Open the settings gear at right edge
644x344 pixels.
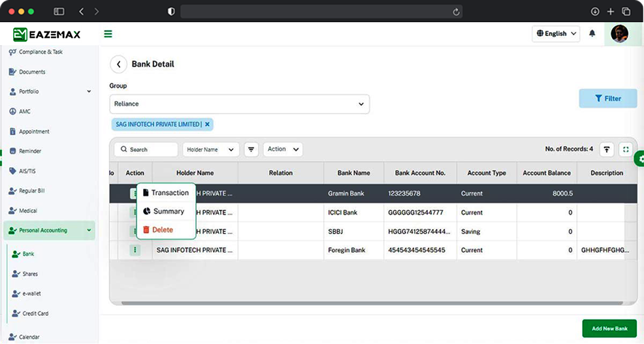639,159
